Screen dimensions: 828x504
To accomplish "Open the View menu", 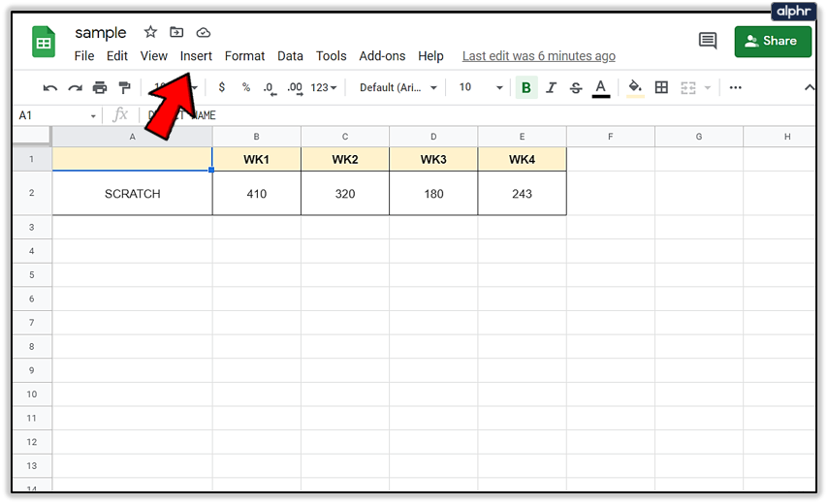I will [x=153, y=56].
